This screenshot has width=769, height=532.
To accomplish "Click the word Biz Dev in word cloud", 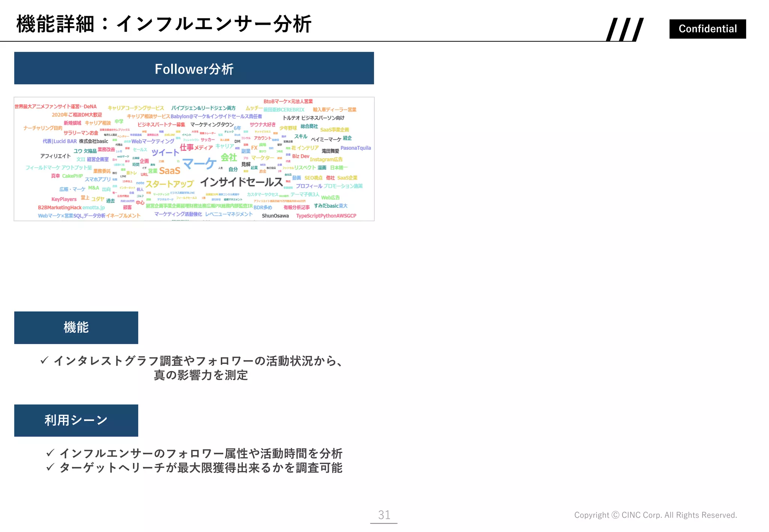I will coord(301,156).
